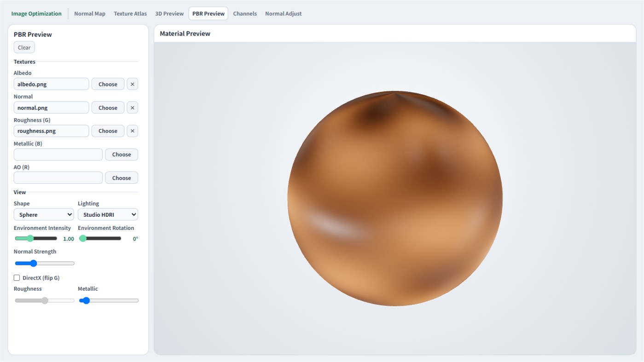Clear the normal.png texture using X
Screen dimensions: 644x362
[132, 108]
